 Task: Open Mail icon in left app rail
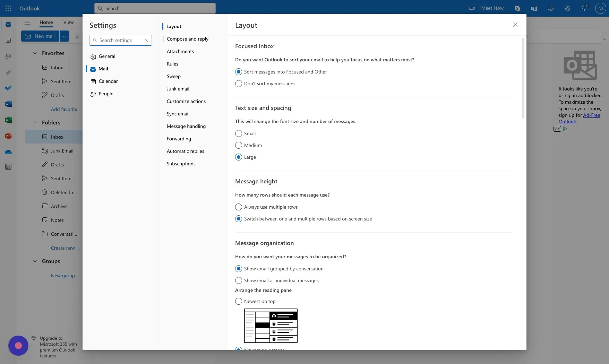point(8,24)
